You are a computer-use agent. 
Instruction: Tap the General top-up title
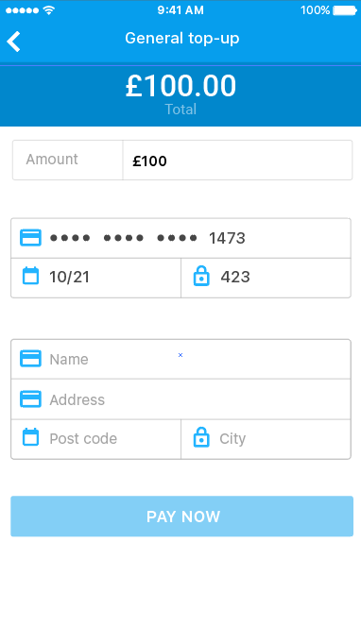click(182, 38)
